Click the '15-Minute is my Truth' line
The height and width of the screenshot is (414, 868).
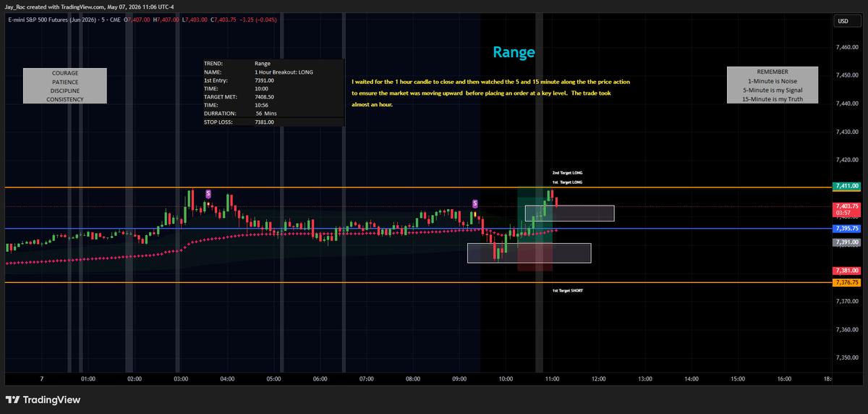point(773,98)
